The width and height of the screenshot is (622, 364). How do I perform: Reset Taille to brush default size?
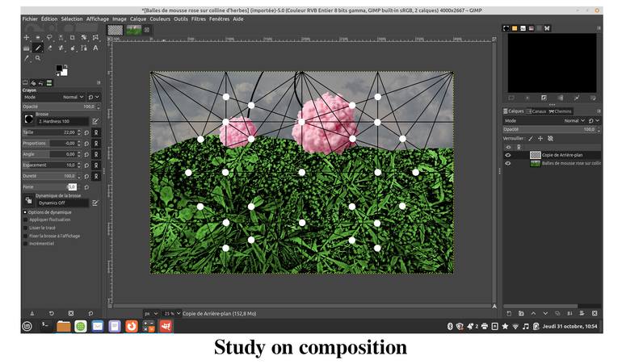tap(86, 132)
